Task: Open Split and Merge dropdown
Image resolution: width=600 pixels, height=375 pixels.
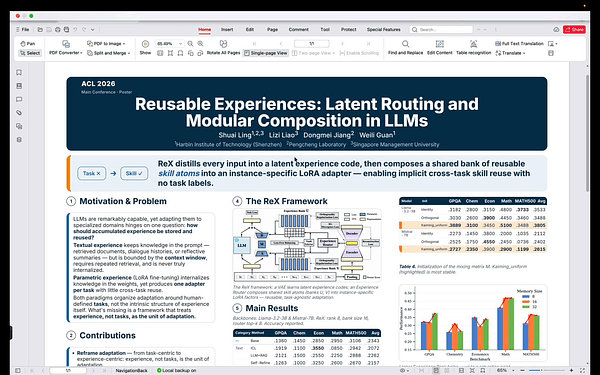Action: click(x=109, y=53)
